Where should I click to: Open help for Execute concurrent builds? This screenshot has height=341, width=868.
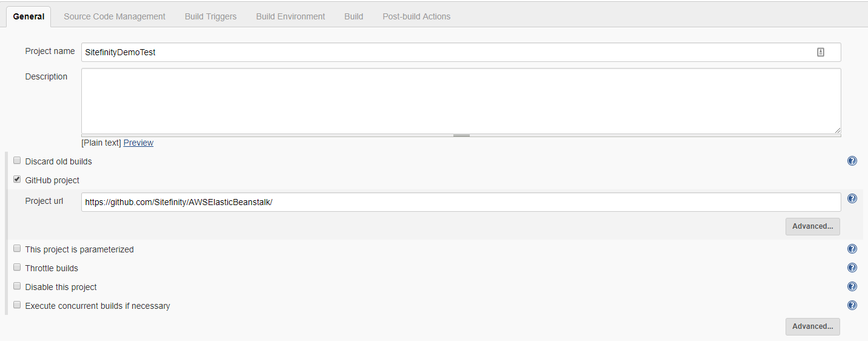click(852, 305)
